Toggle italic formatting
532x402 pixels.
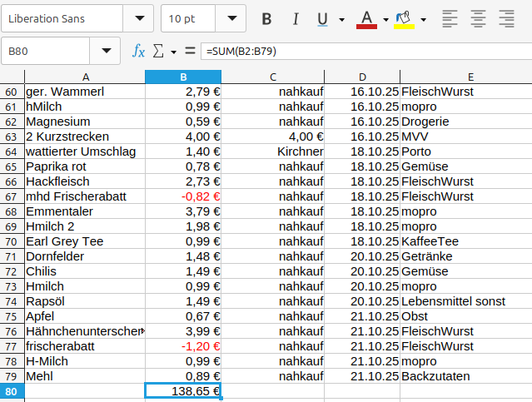293,18
